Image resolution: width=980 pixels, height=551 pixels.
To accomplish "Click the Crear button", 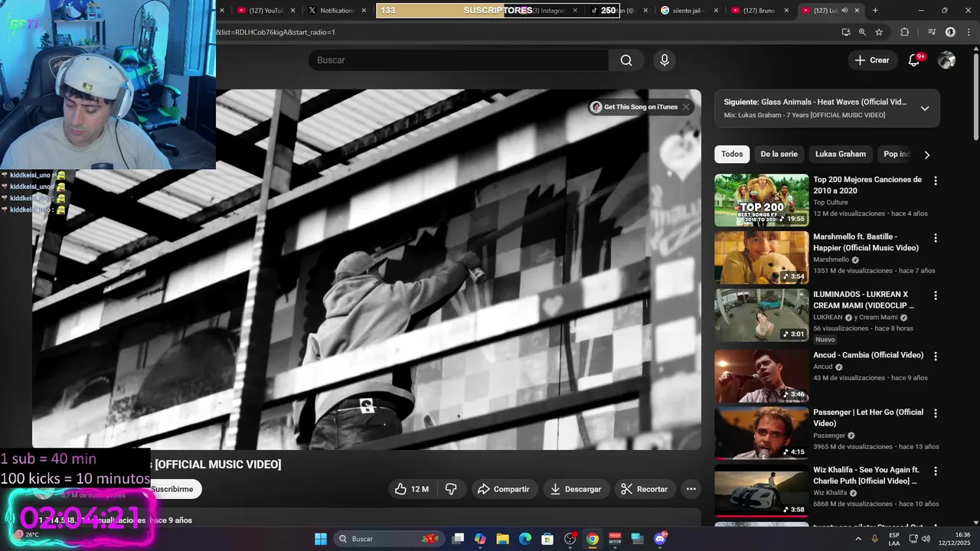I will [872, 60].
